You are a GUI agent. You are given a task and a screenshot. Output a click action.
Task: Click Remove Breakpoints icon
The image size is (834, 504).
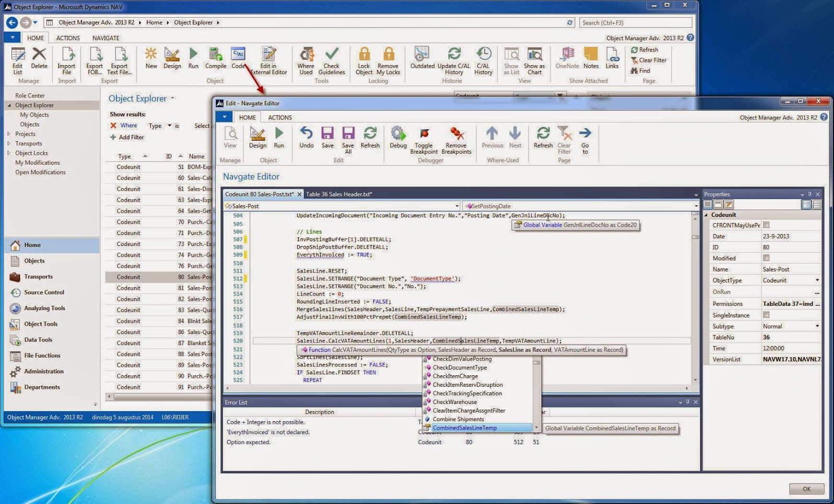(x=457, y=141)
